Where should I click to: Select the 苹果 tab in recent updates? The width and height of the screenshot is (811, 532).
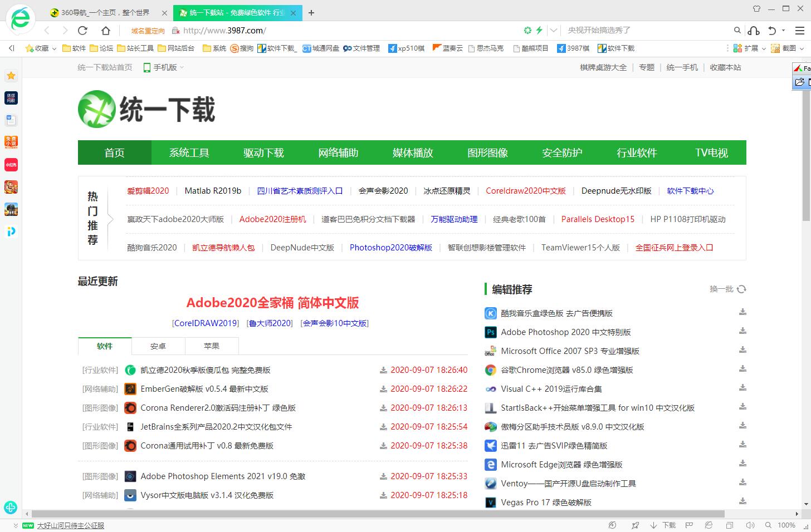pos(212,346)
